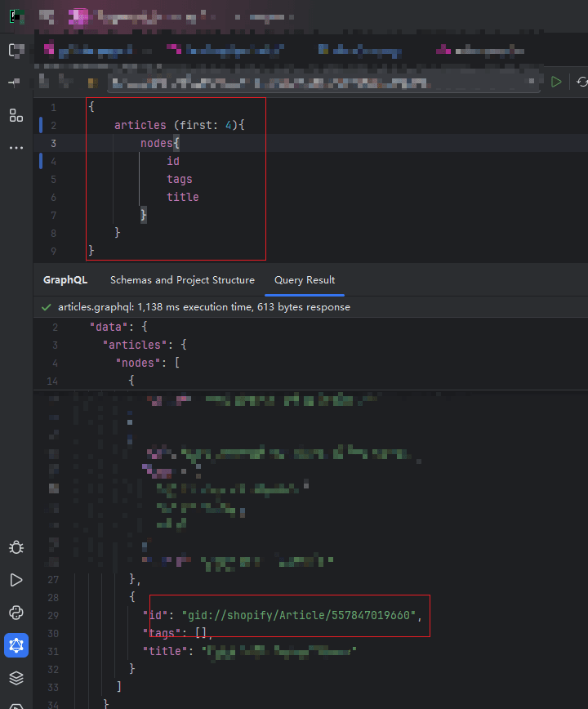Select the Query Result tab
Viewport: 588px width, 709px height.
pos(305,280)
